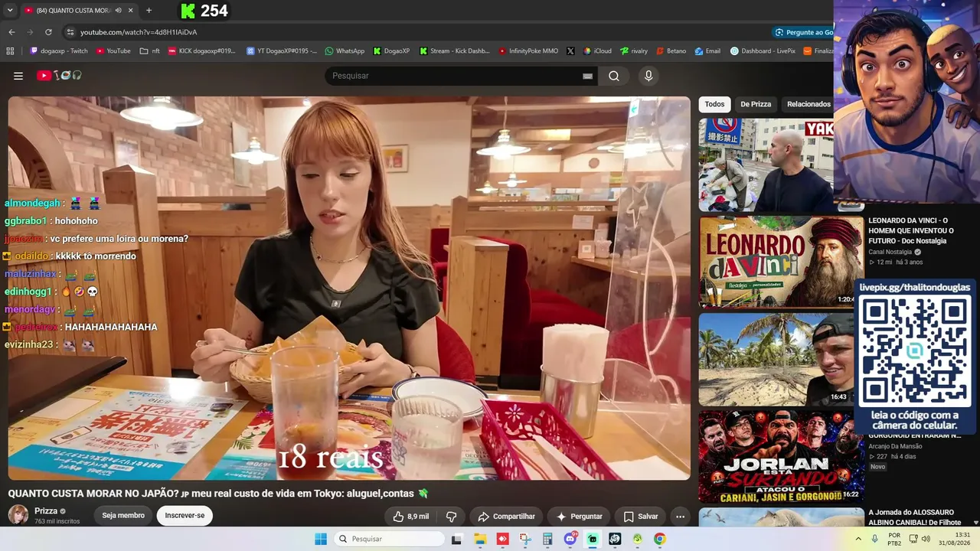The image size is (980, 551).
Task: Click the address bar URL
Action: coord(139,32)
